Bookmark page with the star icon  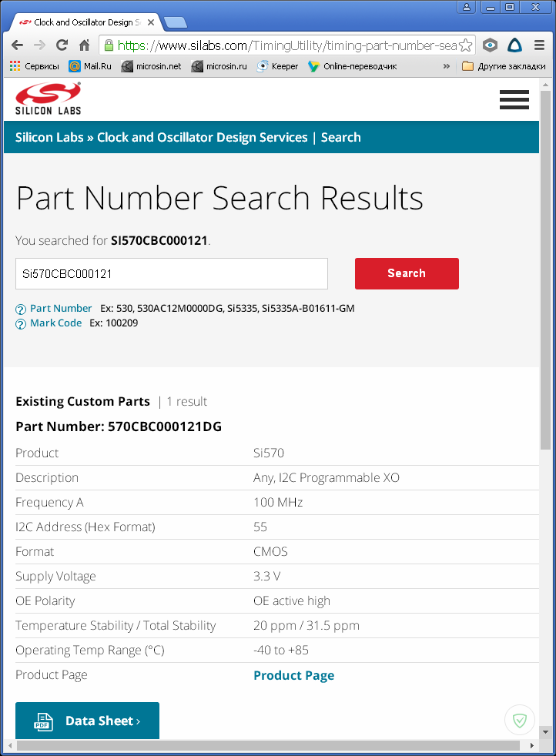[x=465, y=45]
